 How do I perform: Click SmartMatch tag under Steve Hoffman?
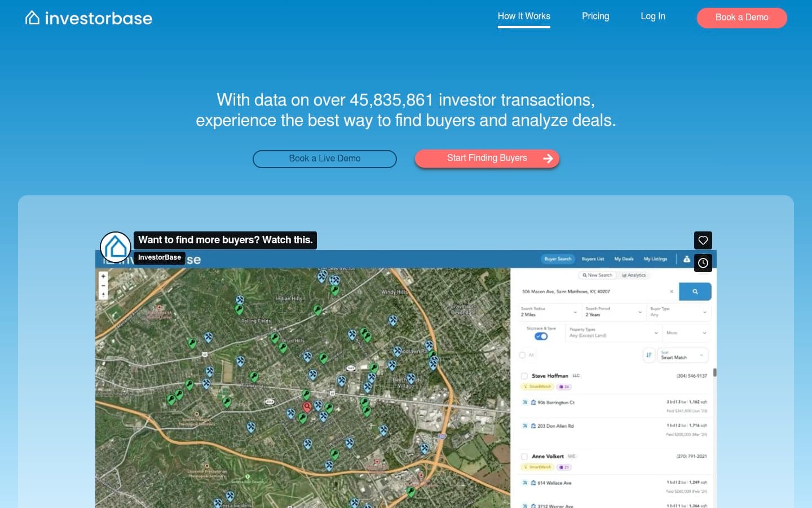[537, 387]
